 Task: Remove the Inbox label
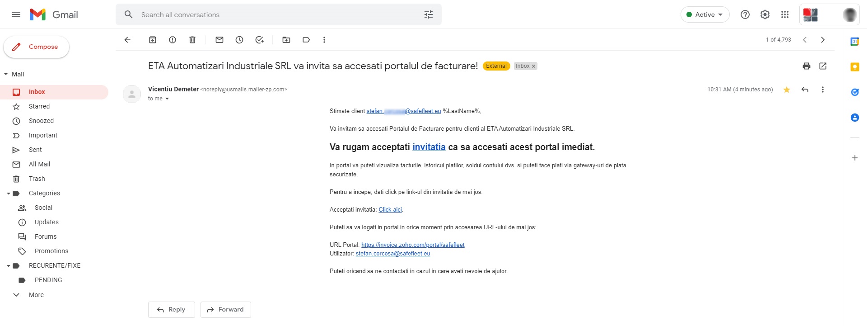point(533,66)
